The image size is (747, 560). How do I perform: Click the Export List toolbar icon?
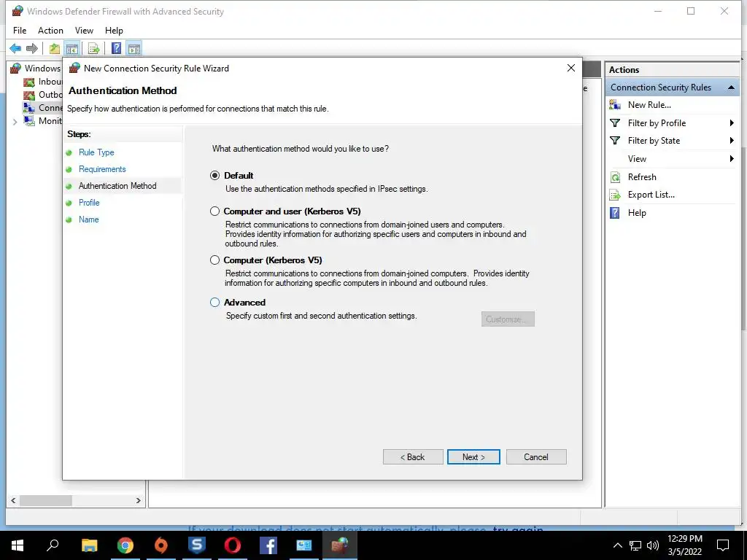click(94, 48)
